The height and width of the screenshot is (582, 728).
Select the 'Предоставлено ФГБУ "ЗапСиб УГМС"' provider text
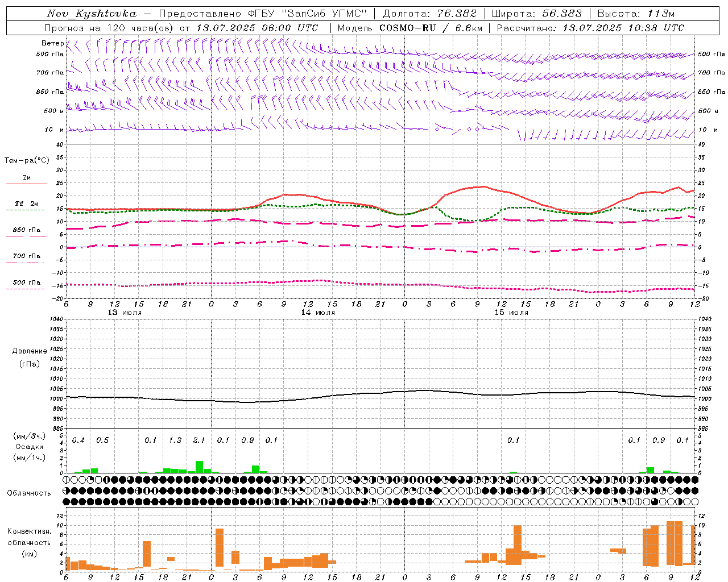click(x=262, y=14)
